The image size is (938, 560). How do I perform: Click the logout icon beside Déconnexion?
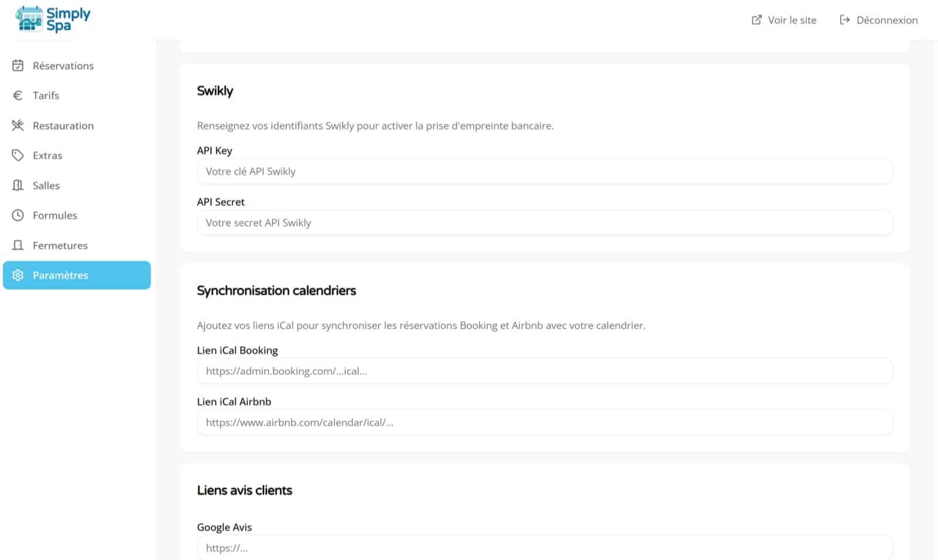[x=844, y=19]
